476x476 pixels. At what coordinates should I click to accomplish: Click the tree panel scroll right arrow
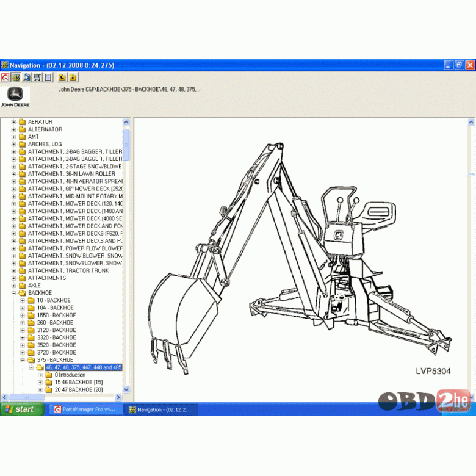pos(118,397)
